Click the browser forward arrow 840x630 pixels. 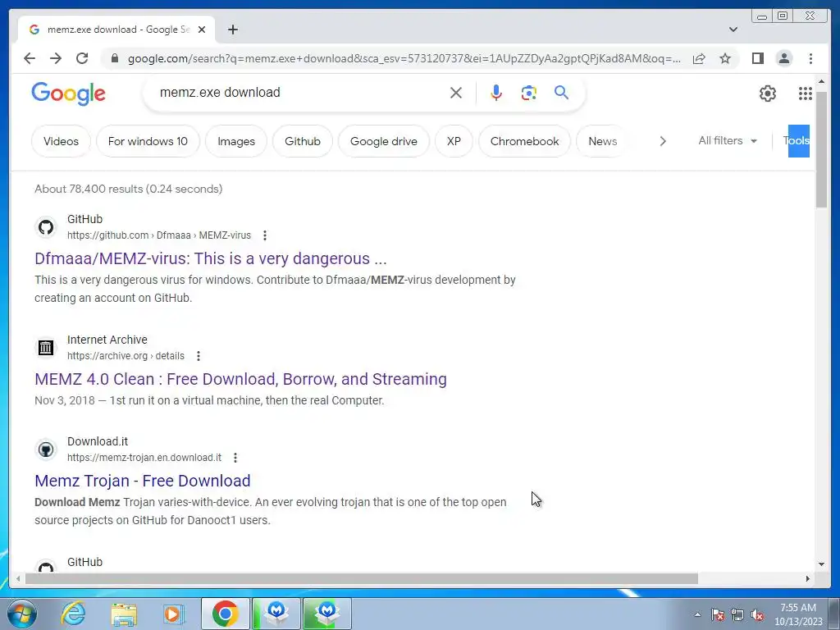pos(56,58)
